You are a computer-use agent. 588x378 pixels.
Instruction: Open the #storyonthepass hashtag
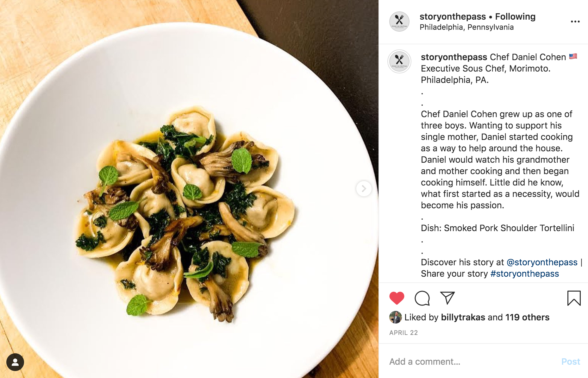[524, 274]
